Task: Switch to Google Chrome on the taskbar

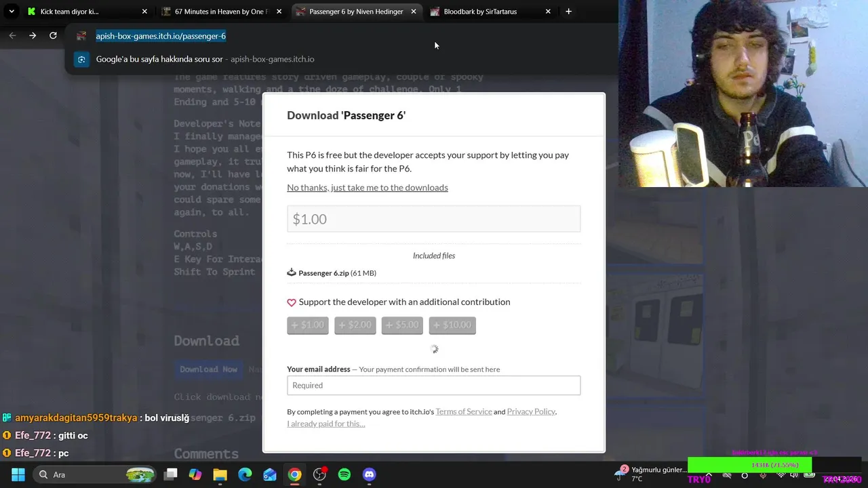Action: click(x=294, y=474)
